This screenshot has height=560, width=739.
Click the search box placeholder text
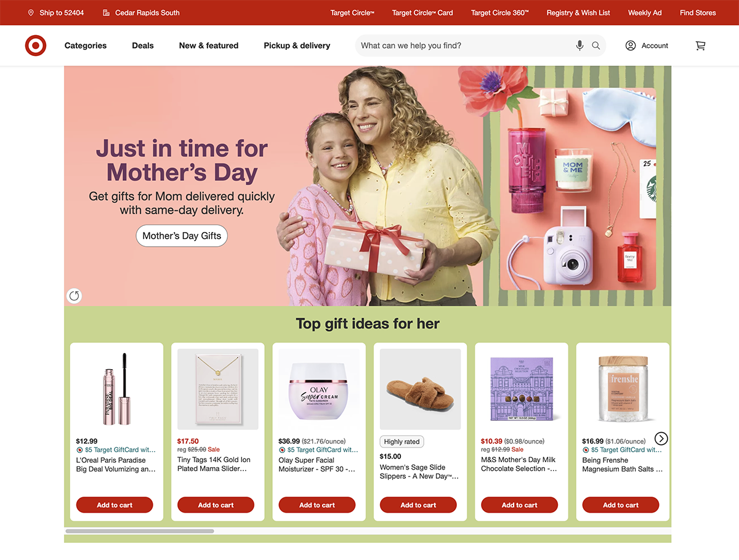pos(411,46)
